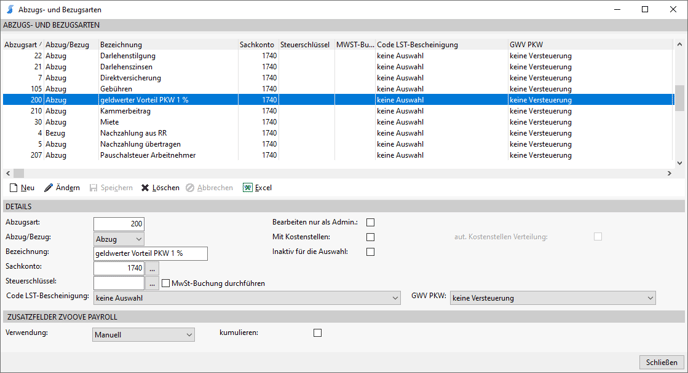The image size is (688, 373).
Task: Select the Gebühren row
Action: point(338,89)
